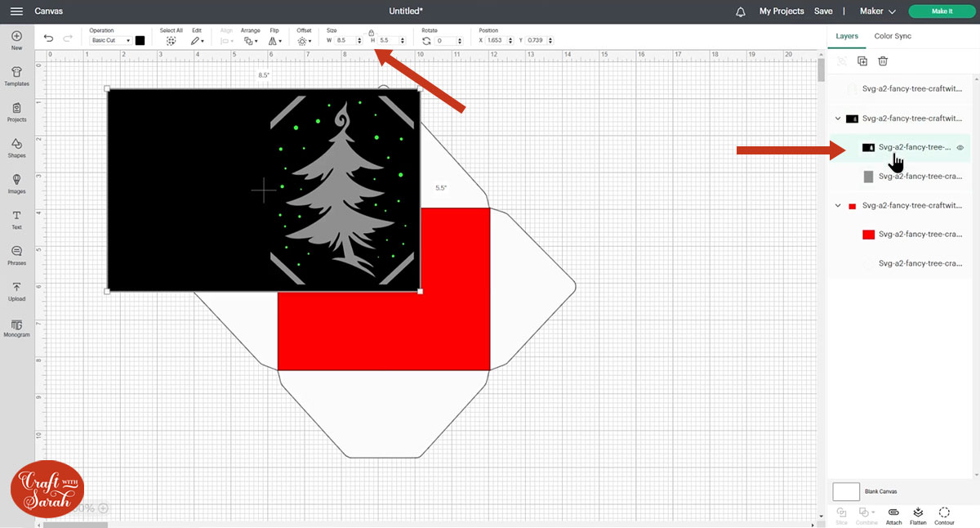Image resolution: width=980 pixels, height=528 pixels.
Task: Click the green Make It button
Action: pyautogui.click(x=942, y=11)
